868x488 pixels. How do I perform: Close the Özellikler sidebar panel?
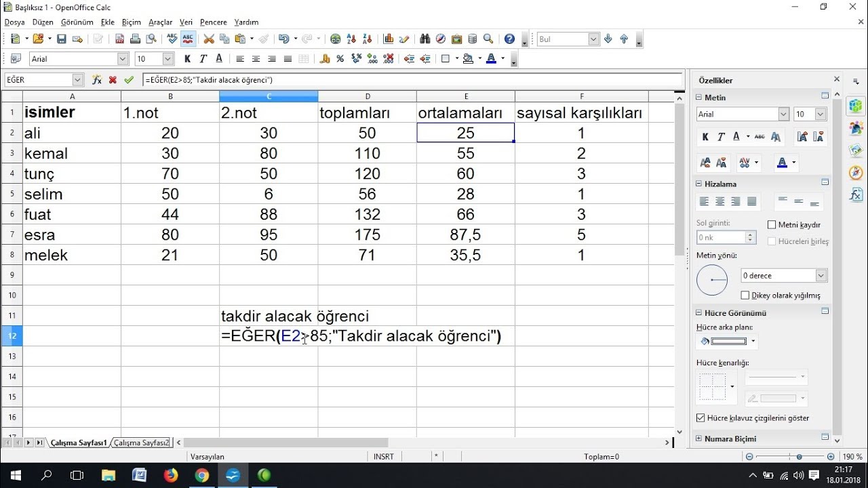(x=837, y=79)
